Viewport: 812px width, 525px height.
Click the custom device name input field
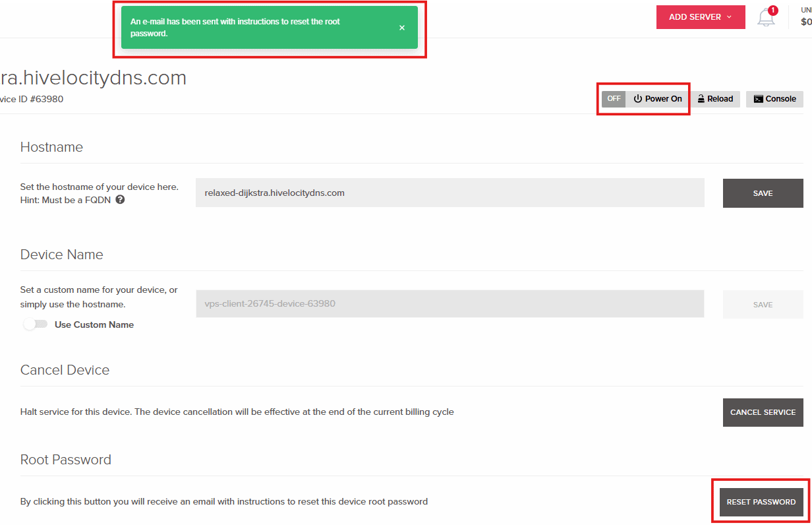pyautogui.click(x=450, y=303)
